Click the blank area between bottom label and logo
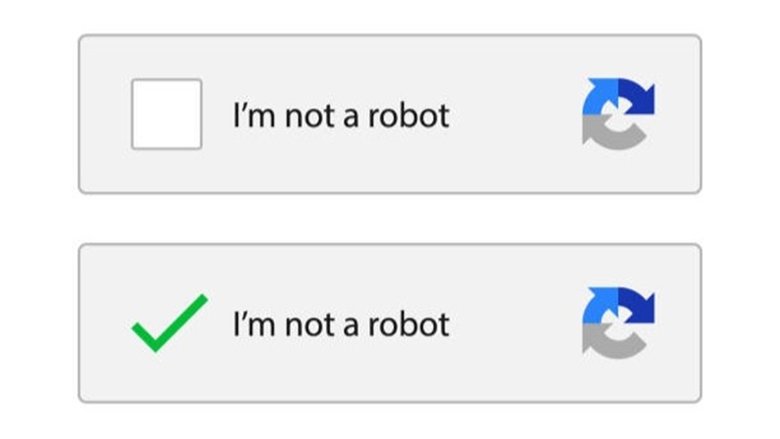Screen dimensions: 780x439 coord(515,323)
